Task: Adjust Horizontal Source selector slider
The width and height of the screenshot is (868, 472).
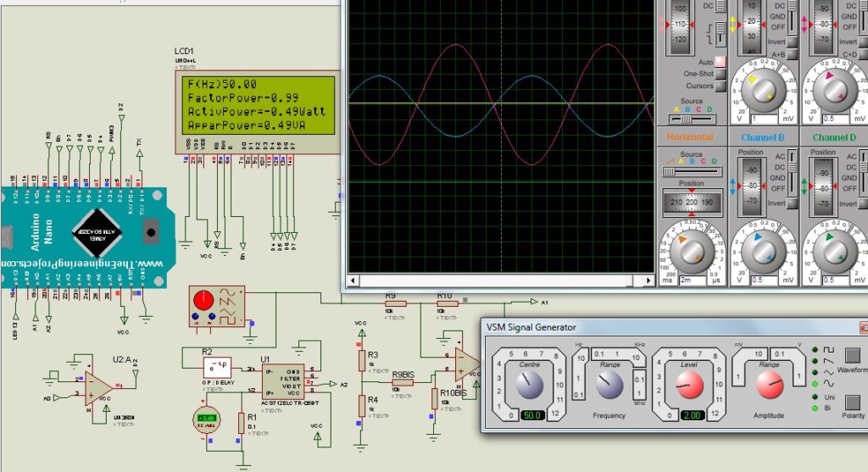Action: tap(692, 171)
